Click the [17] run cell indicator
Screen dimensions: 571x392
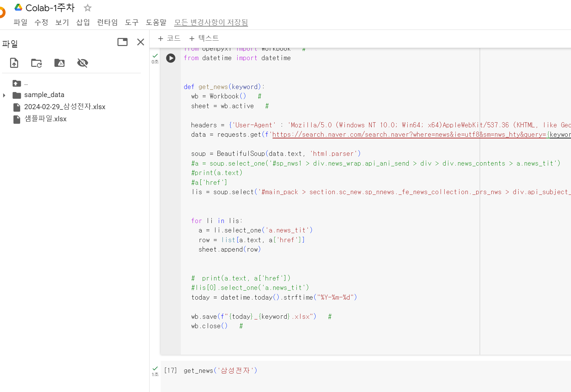[x=170, y=371]
